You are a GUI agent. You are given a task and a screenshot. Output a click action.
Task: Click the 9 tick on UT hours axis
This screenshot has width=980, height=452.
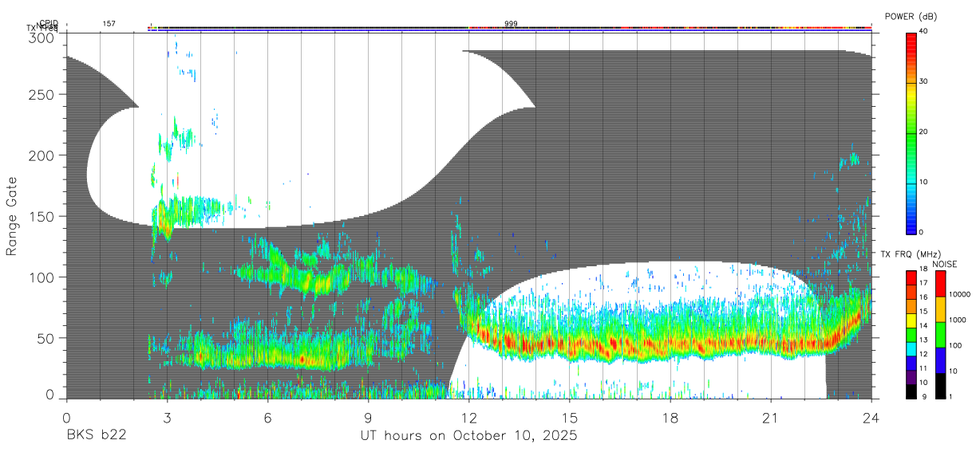[x=368, y=418]
